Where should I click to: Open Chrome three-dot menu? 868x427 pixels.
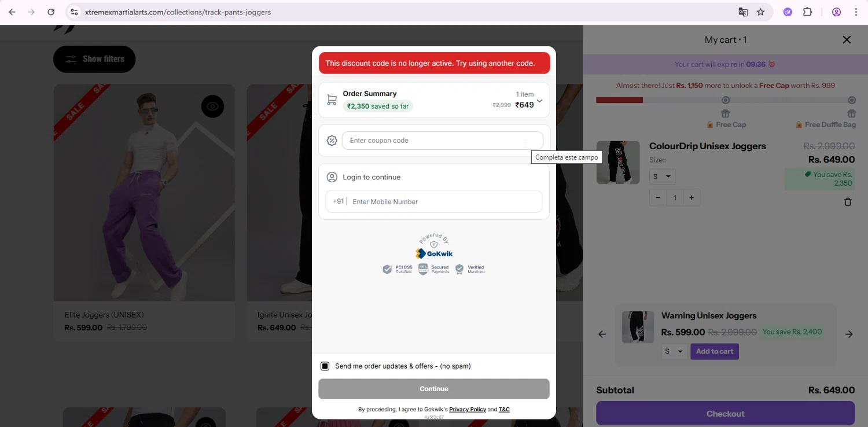click(x=856, y=12)
